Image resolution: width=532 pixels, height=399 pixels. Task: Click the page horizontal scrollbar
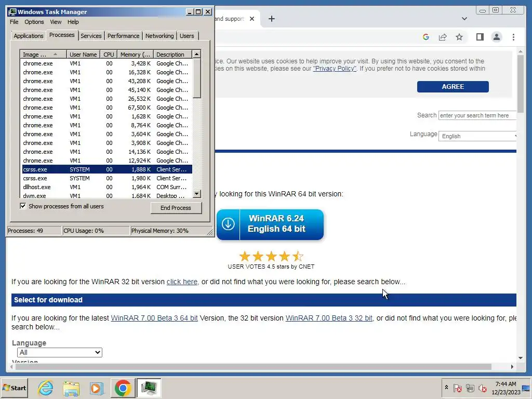click(253, 367)
